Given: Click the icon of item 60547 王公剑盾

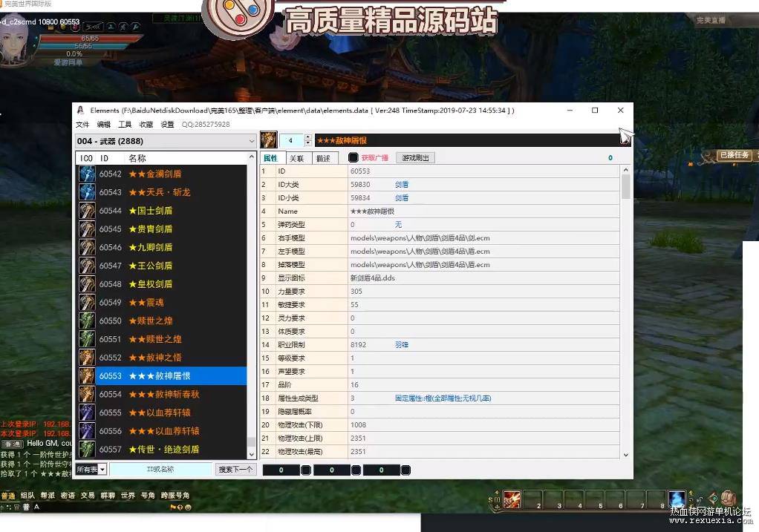Looking at the screenshot, I should [x=87, y=266].
